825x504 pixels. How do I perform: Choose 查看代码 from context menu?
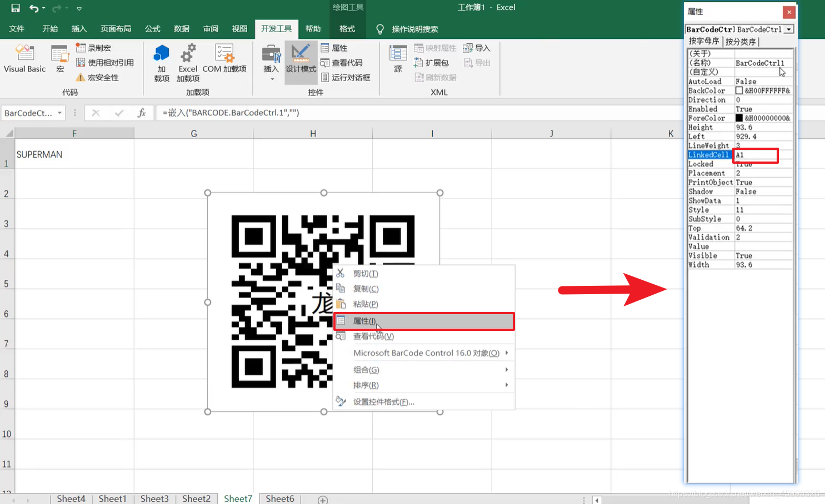424,336
